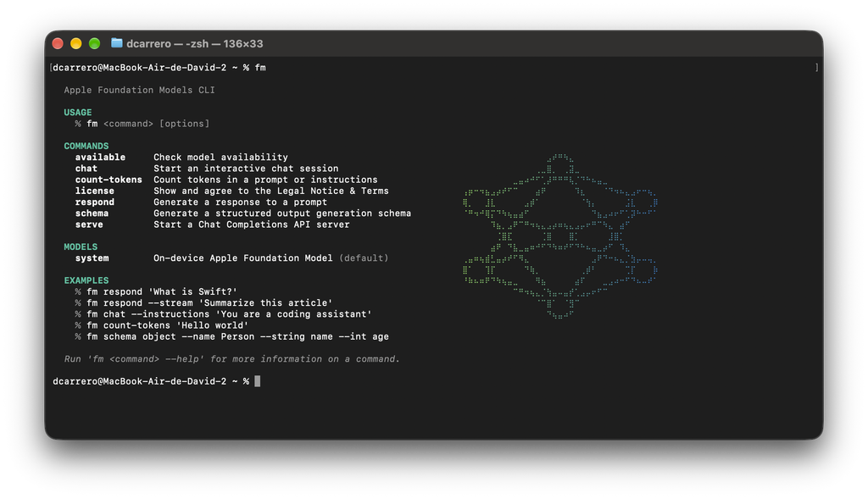Viewport: 868px width, 499px height.
Task: Click 'Count tokens in a prompt or instructions'
Action: point(265,180)
